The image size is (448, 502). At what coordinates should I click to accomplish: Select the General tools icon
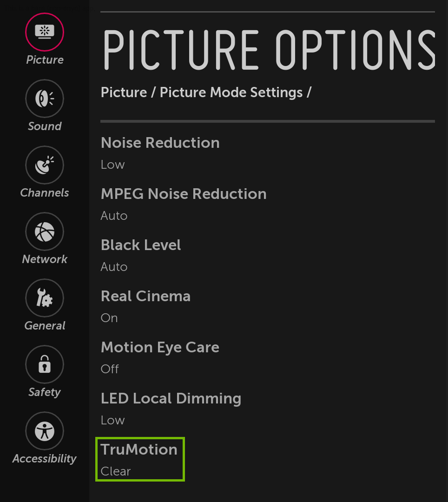coord(44,298)
